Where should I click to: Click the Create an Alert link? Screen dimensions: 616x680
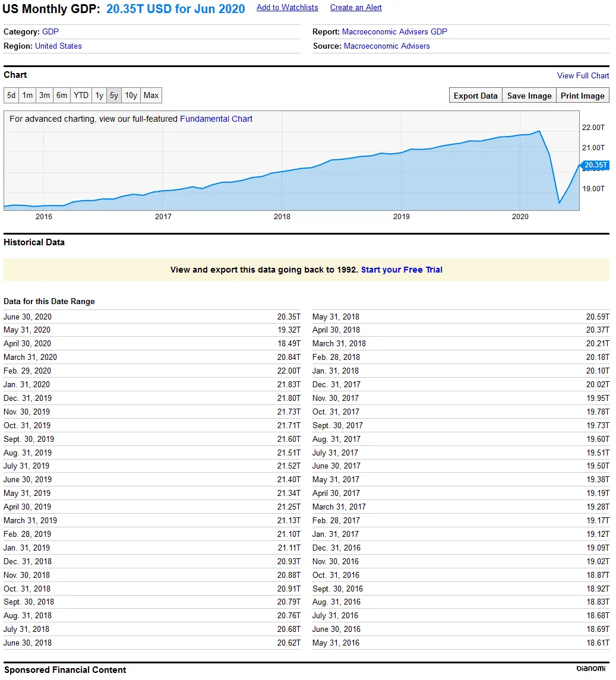click(356, 8)
